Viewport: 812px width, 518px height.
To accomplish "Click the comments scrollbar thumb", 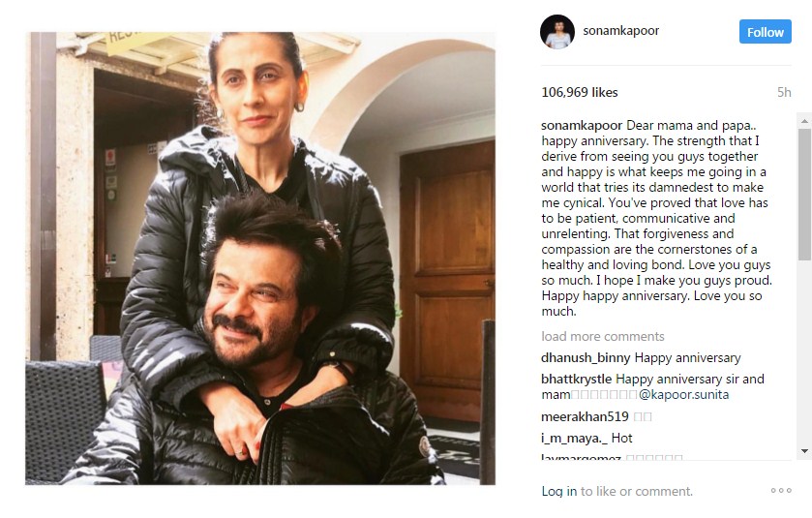I will (804, 195).
